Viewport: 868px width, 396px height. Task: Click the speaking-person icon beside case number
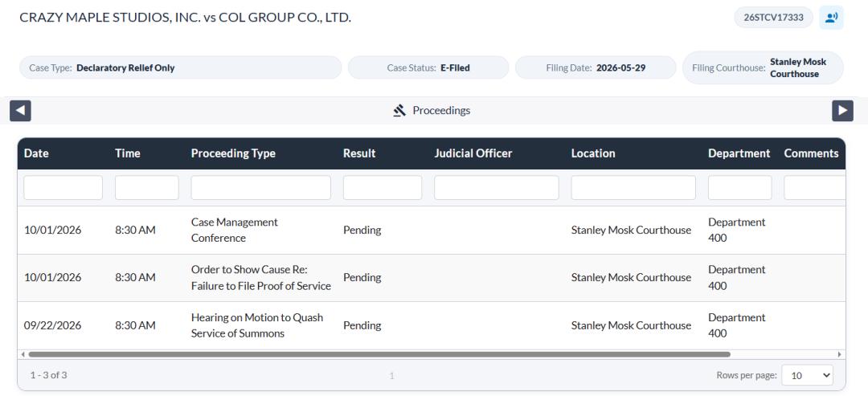831,17
